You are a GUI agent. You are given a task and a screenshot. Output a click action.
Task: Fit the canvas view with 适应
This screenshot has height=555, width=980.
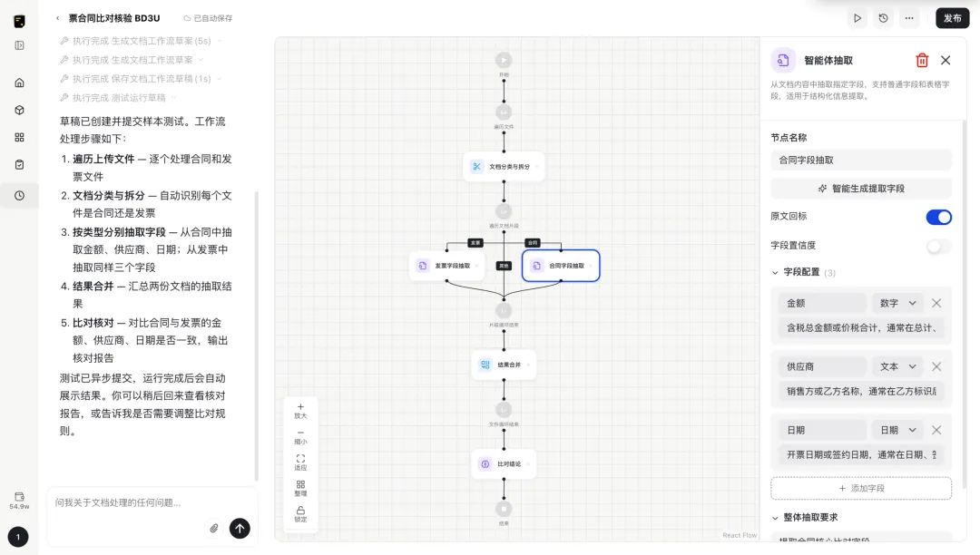[x=300, y=462]
